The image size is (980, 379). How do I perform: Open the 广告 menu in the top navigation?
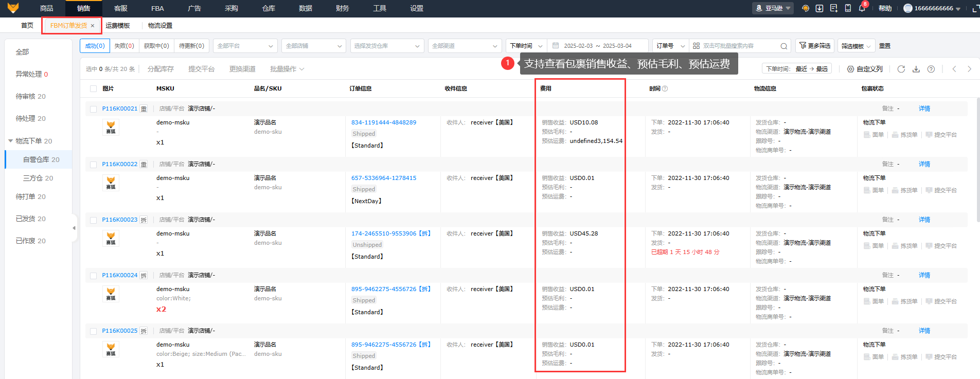coord(194,8)
